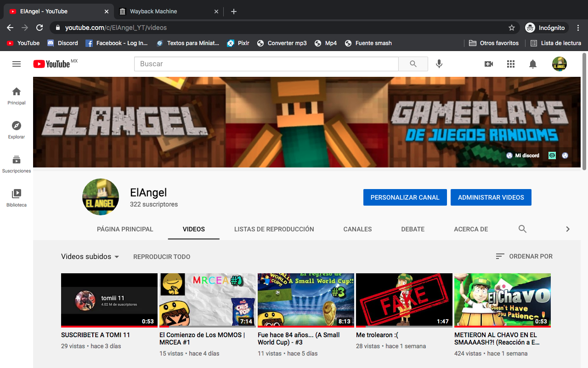588x368 pixels.
Task: Open the Listas de reproducción tab
Action: [274, 229]
